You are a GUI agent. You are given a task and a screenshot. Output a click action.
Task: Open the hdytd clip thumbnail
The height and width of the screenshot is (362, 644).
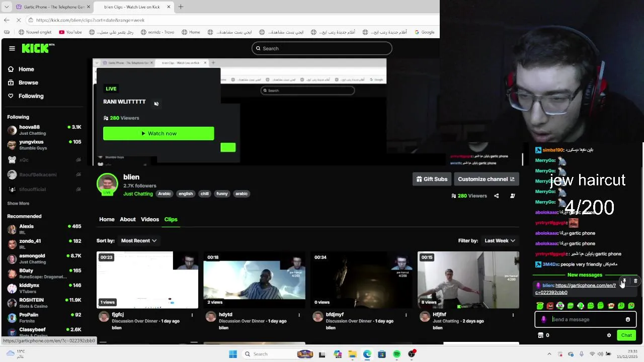(x=254, y=280)
